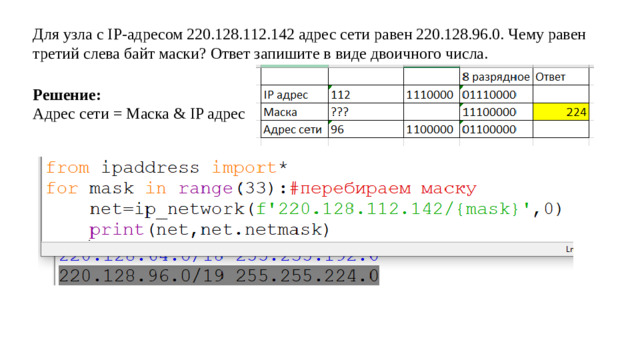Click cell with value 112
The height and width of the screenshot is (360, 640).
coord(366,95)
